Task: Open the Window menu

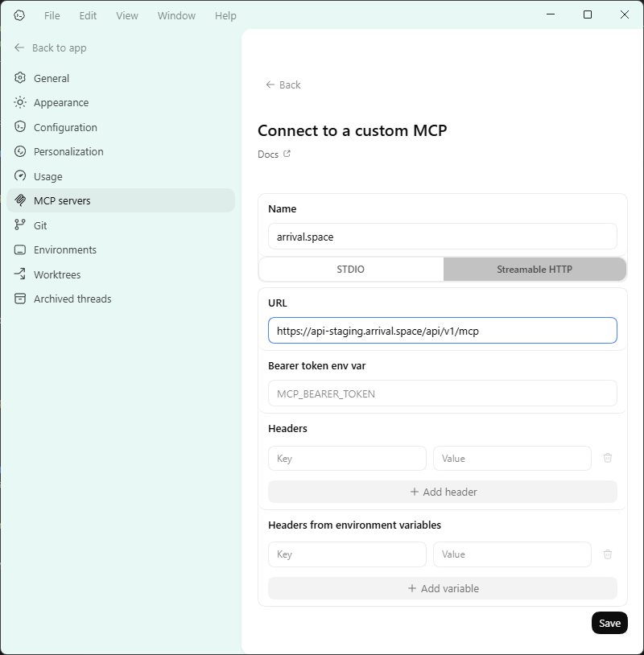Action: [175, 15]
